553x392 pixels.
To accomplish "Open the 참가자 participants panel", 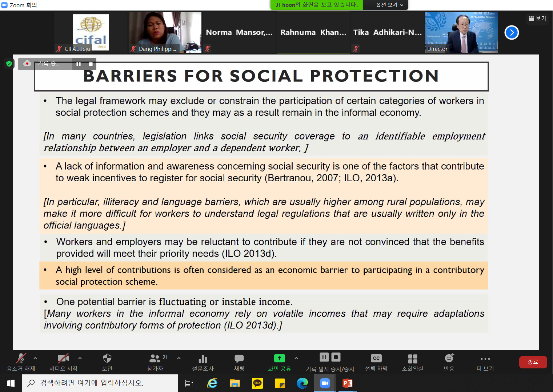I will (x=155, y=362).
